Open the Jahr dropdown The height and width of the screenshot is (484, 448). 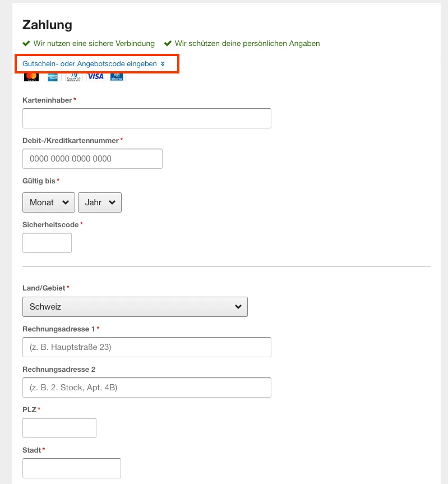coord(100,202)
